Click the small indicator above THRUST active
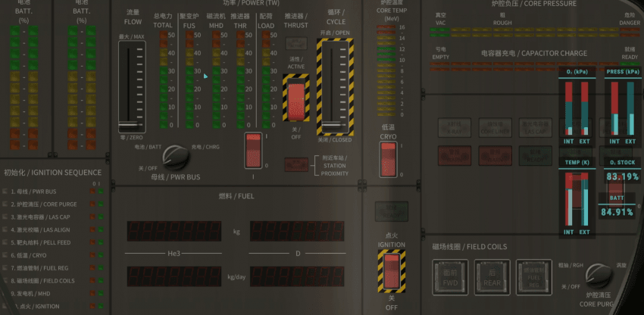644x315 pixels. click(295, 45)
